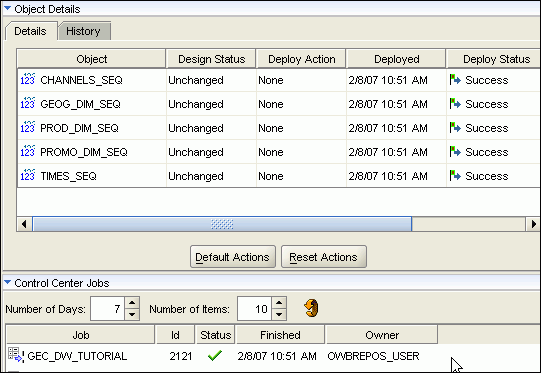Switch to the Details tab
This screenshot has height=373, width=541.
coord(30,31)
